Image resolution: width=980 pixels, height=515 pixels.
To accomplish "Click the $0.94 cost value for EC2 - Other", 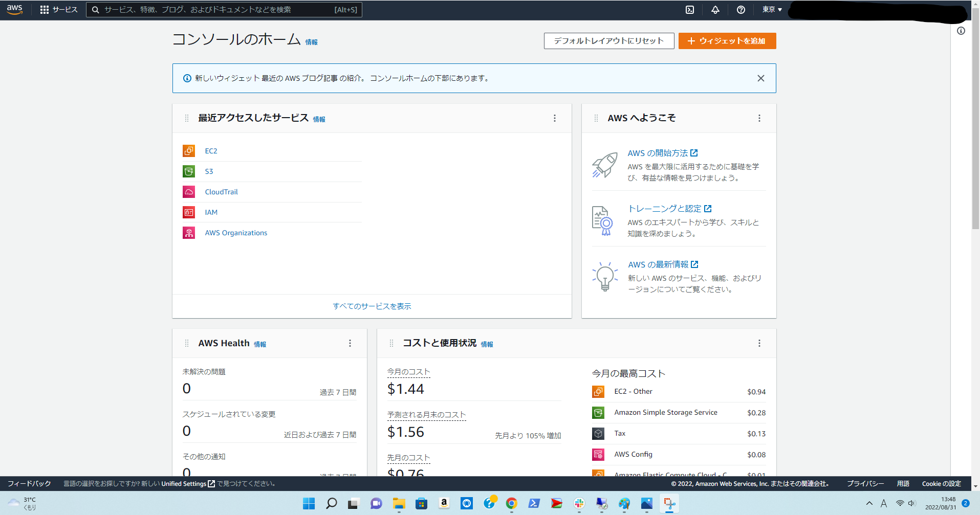I will point(756,392).
